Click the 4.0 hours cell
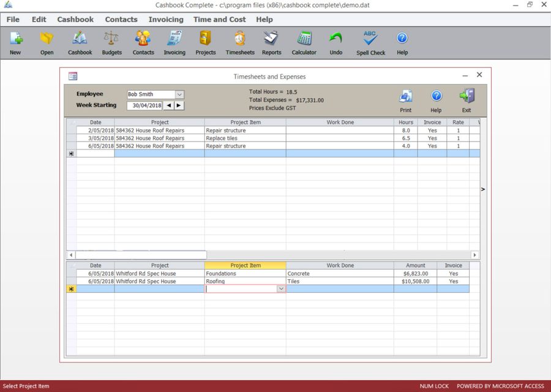The image size is (551, 392). [405, 146]
